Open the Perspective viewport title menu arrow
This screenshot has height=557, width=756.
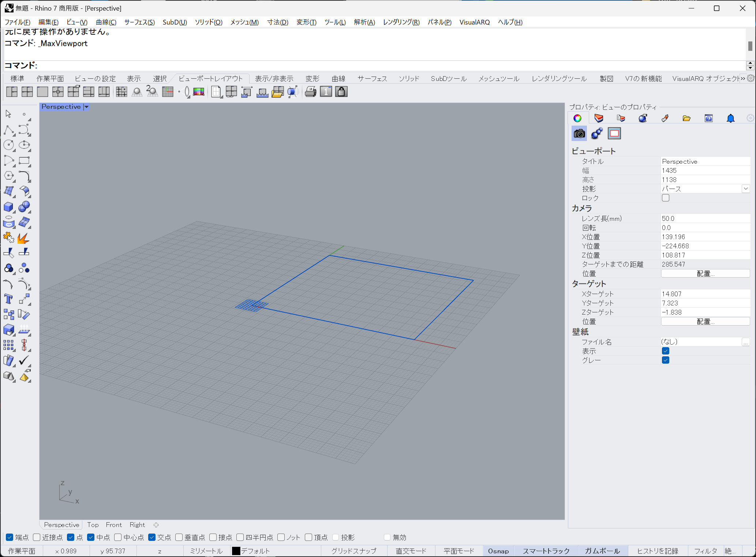[x=87, y=107]
